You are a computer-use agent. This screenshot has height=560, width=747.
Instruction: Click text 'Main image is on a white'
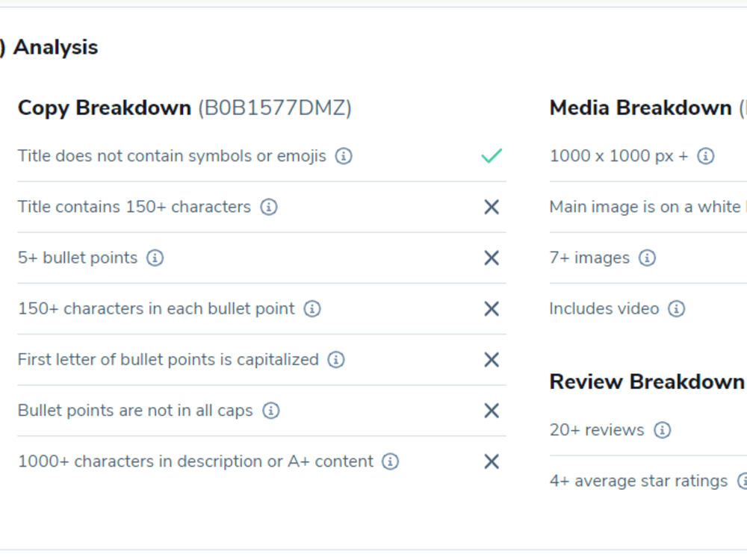pyautogui.click(x=645, y=207)
